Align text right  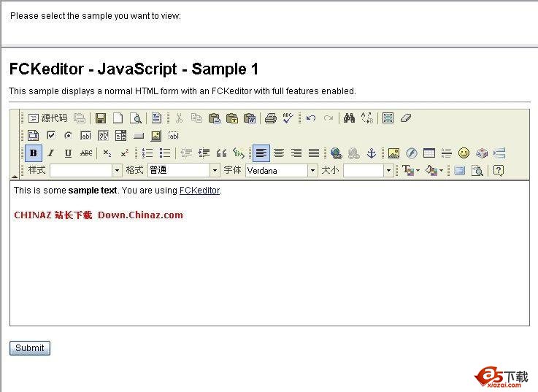296,153
